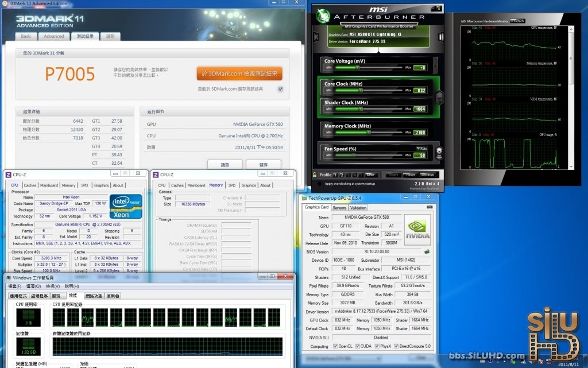This screenshot has width=588, height=368.
Task: Click the orange view results on 3DMark.com button
Action: [240, 73]
